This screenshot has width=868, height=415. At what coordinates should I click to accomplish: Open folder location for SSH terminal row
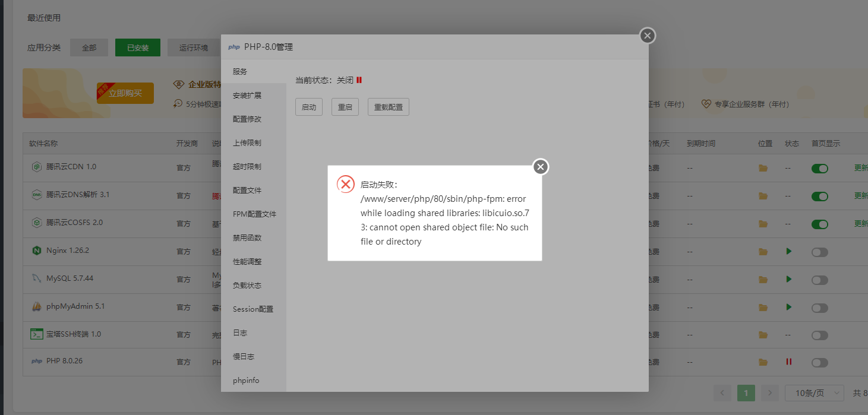point(763,335)
